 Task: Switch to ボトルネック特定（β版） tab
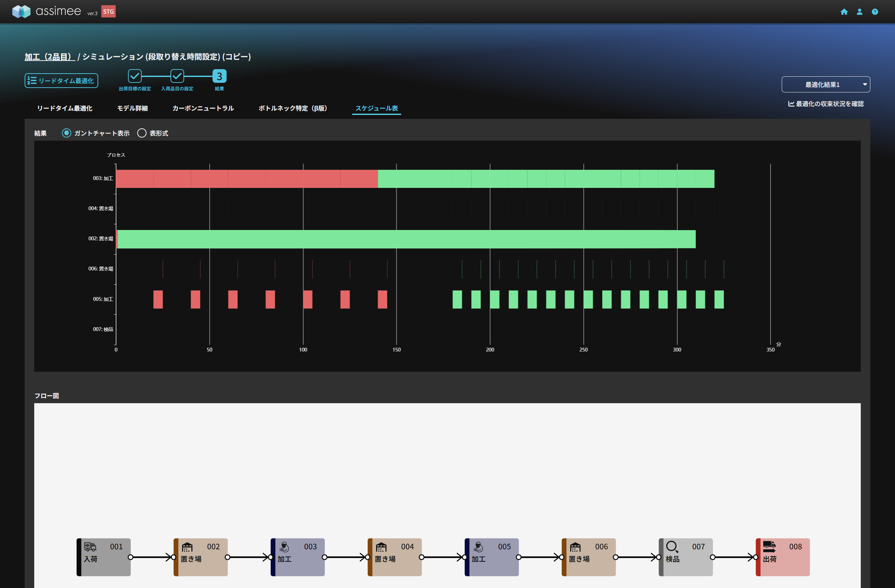pos(293,108)
